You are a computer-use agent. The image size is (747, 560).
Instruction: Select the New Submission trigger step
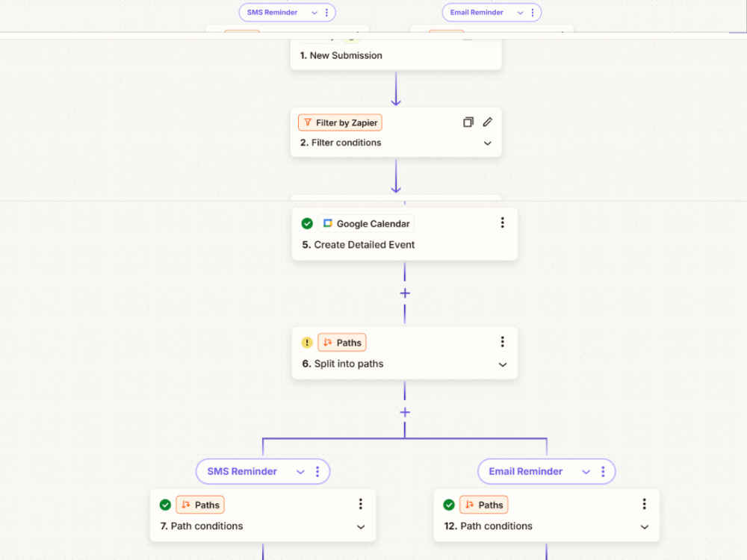point(396,55)
